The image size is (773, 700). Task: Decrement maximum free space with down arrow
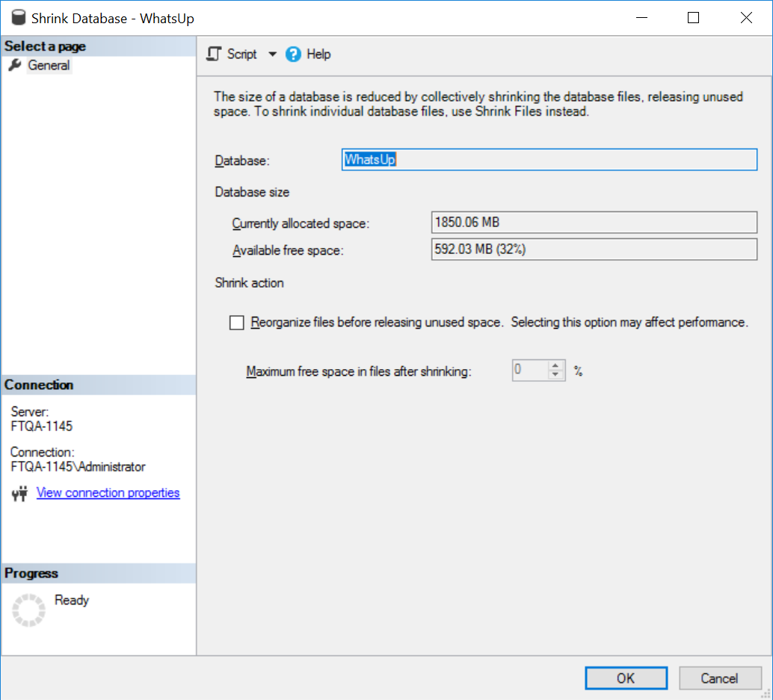pos(555,374)
